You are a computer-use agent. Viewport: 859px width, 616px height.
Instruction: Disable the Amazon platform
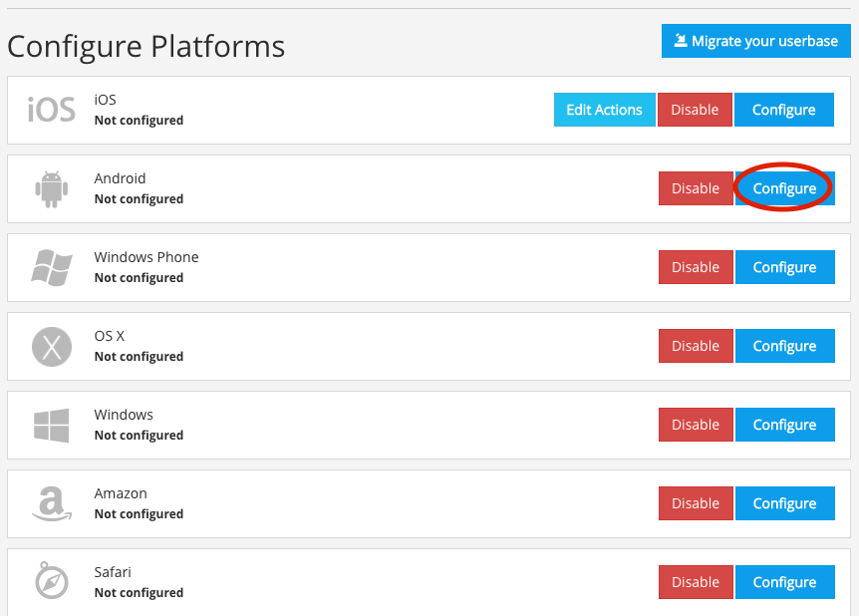click(x=696, y=503)
